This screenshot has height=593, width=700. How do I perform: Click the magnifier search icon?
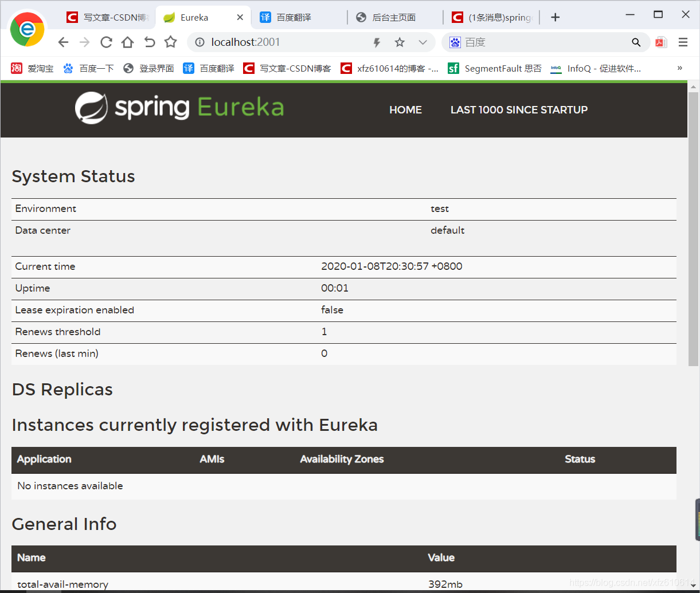click(x=636, y=42)
